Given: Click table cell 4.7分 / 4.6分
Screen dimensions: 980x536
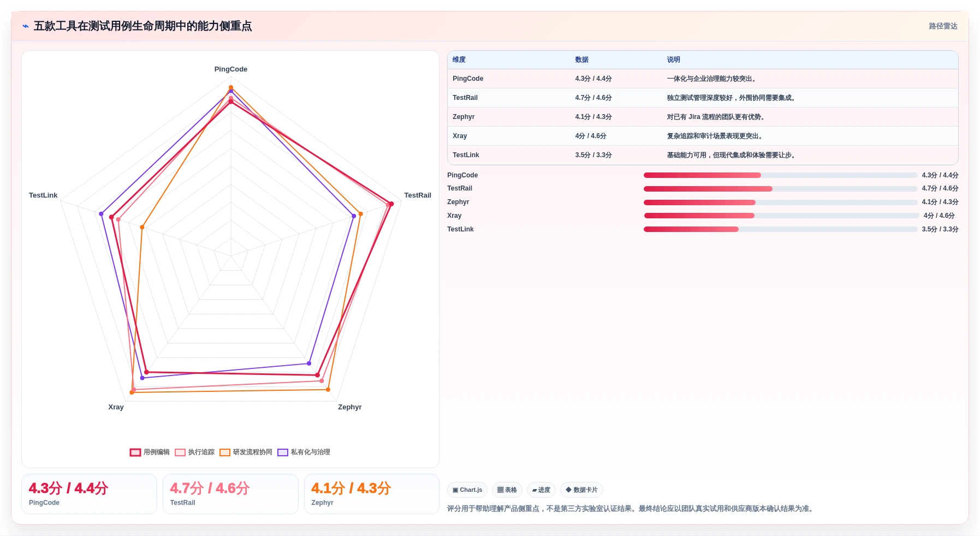Looking at the screenshot, I should click(593, 98).
